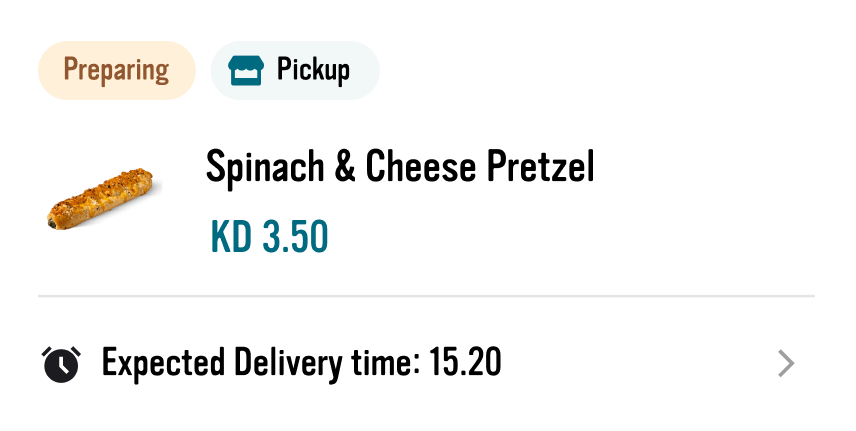Click the Expected Delivery time row text
Screen dimensions: 856x431
pos(301,363)
